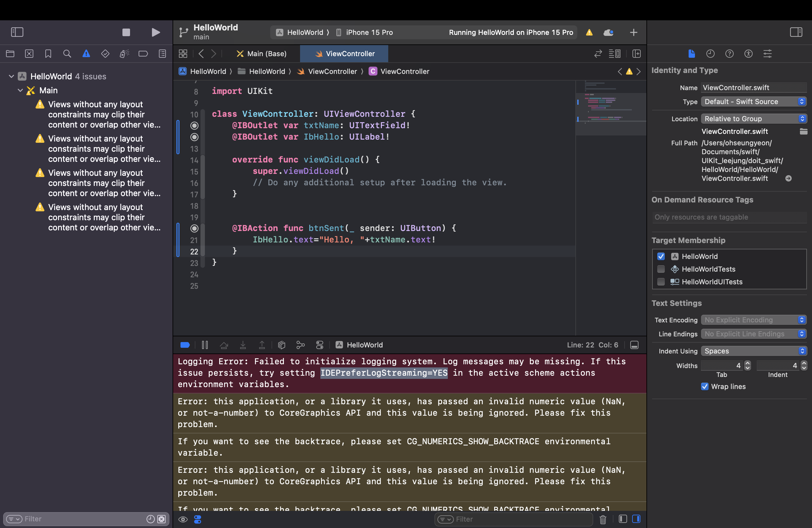812x528 pixels.
Task: Collapse the HelloWorld issues group
Action: tap(11, 76)
